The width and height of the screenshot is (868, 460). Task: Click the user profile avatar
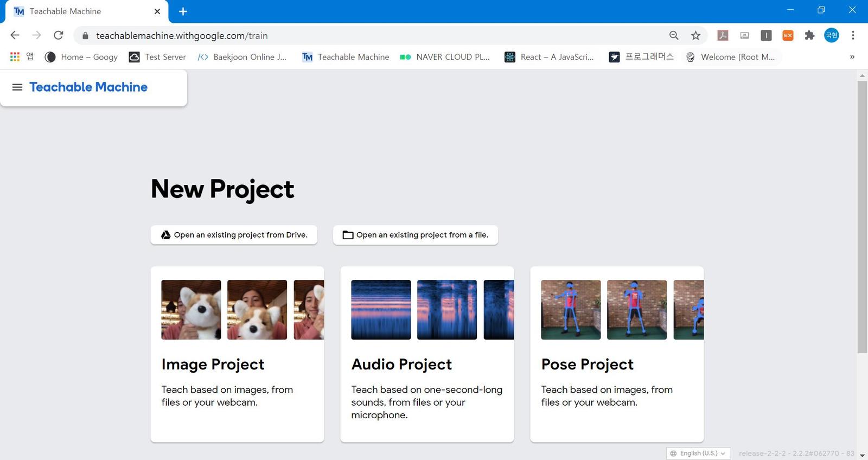[831, 36]
